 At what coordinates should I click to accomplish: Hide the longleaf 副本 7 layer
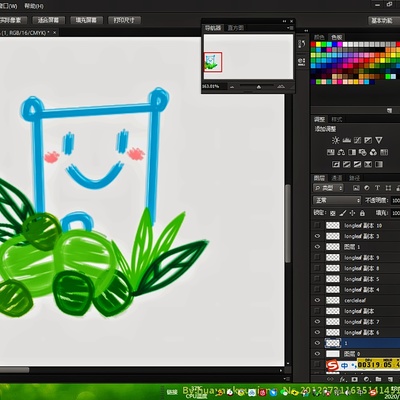(x=317, y=321)
